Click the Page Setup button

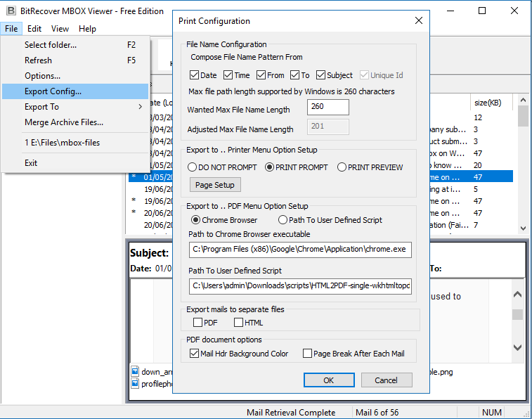(x=215, y=185)
